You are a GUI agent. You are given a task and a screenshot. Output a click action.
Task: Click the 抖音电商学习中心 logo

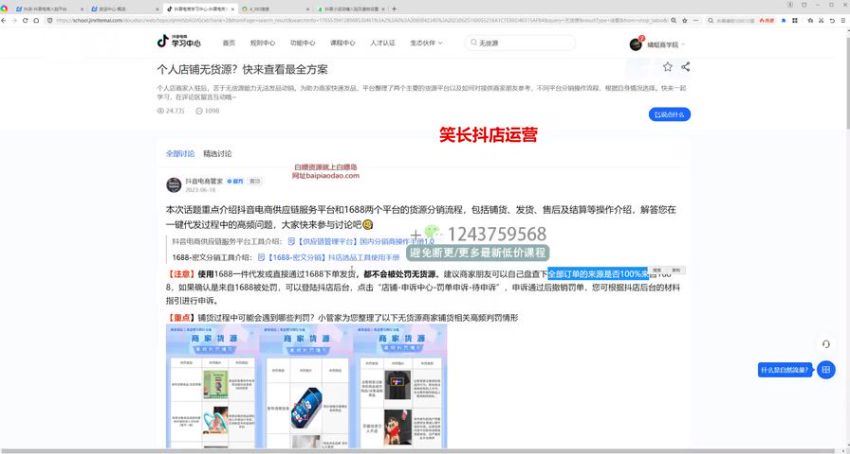pyautogui.click(x=179, y=41)
